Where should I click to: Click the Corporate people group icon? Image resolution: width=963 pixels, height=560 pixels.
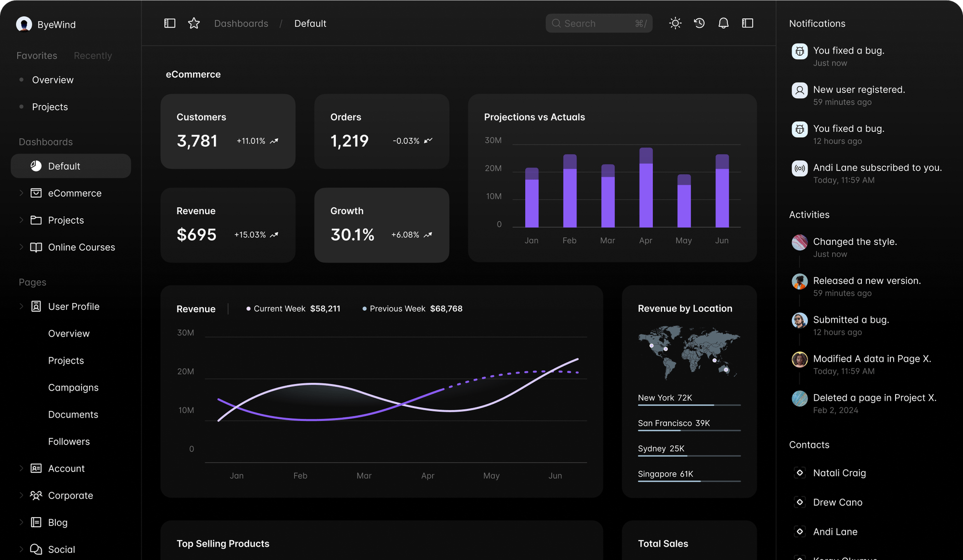click(36, 495)
